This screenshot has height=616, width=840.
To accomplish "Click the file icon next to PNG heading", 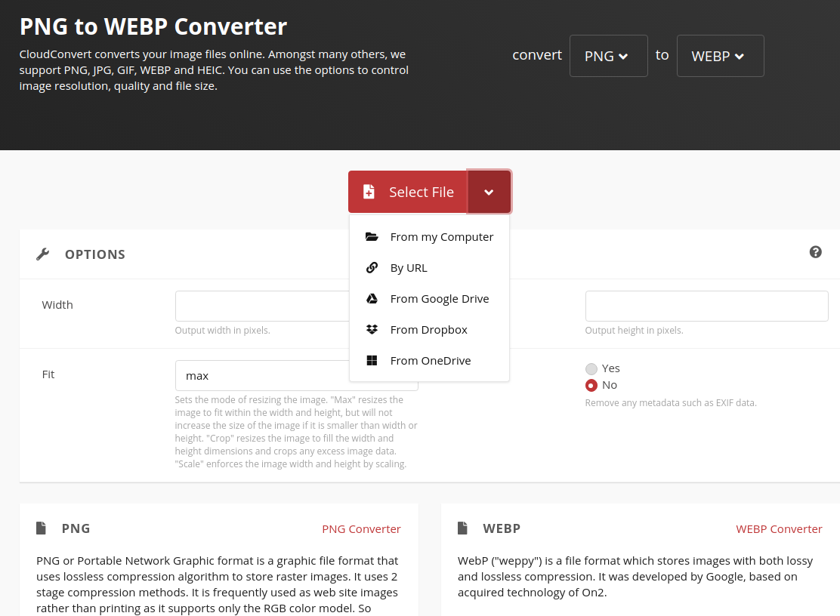I will pyautogui.click(x=42, y=528).
